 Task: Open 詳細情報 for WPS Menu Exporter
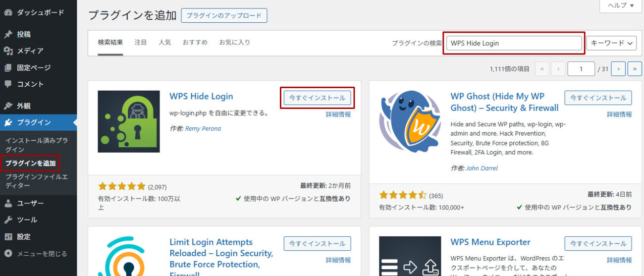coord(619,260)
